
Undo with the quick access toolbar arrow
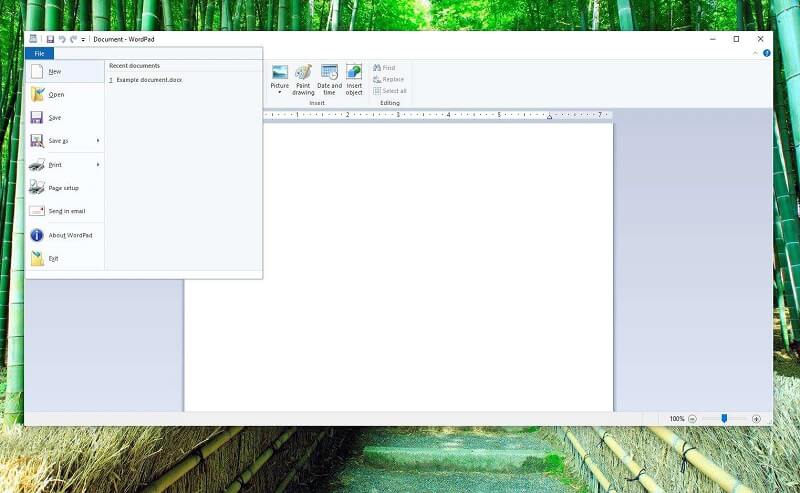[x=62, y=39]
